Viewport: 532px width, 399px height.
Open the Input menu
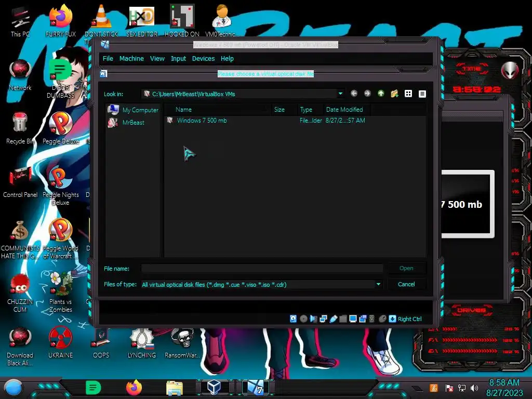179,58
